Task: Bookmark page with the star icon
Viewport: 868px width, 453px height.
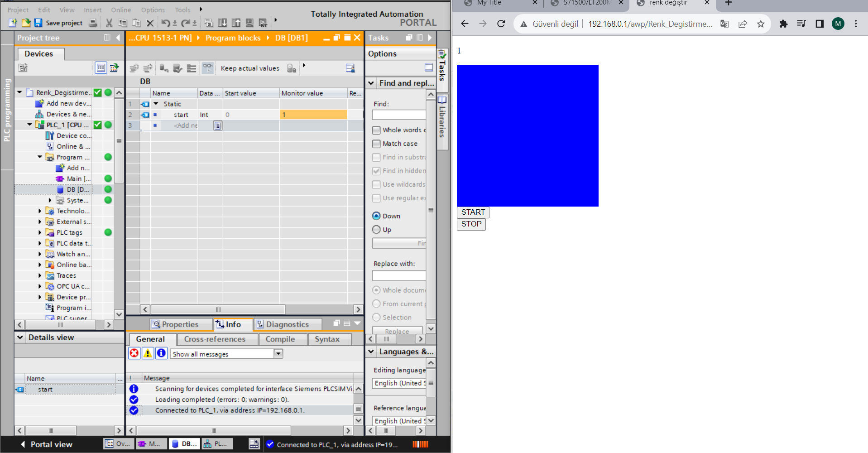Action: click(761, 24)
